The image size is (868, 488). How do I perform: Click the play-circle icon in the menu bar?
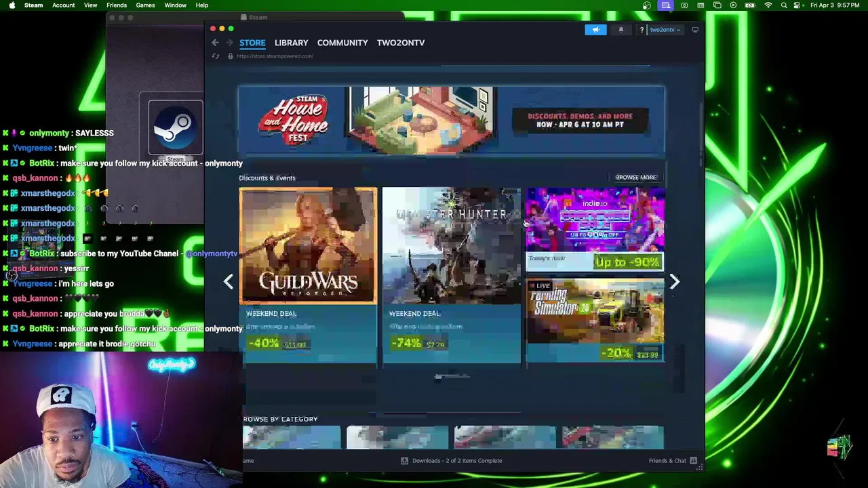pos(733,5)
